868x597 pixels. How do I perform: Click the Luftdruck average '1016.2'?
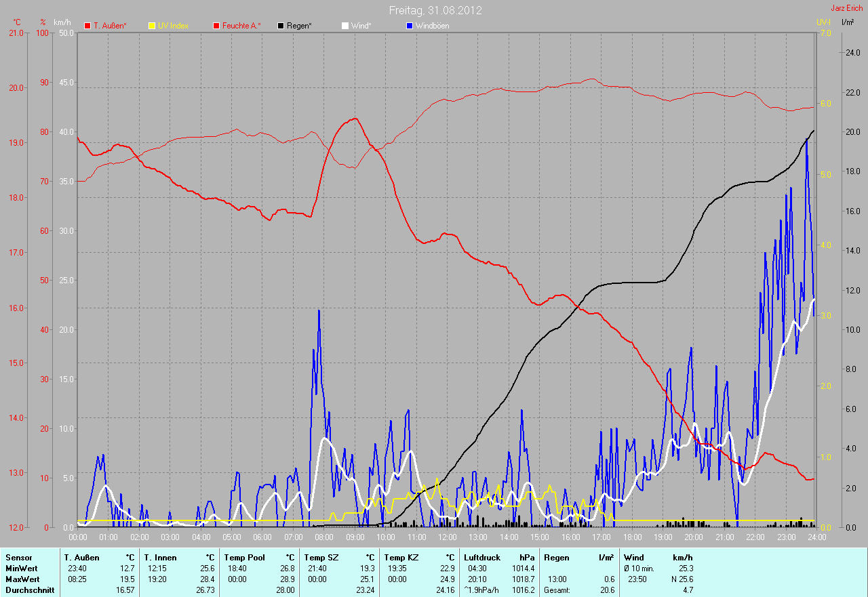[524, 590]
